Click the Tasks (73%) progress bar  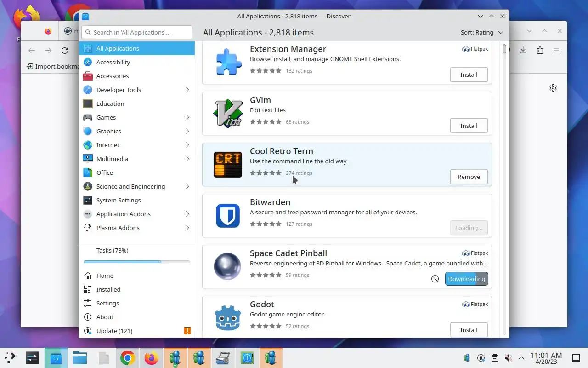click(137, 262)
